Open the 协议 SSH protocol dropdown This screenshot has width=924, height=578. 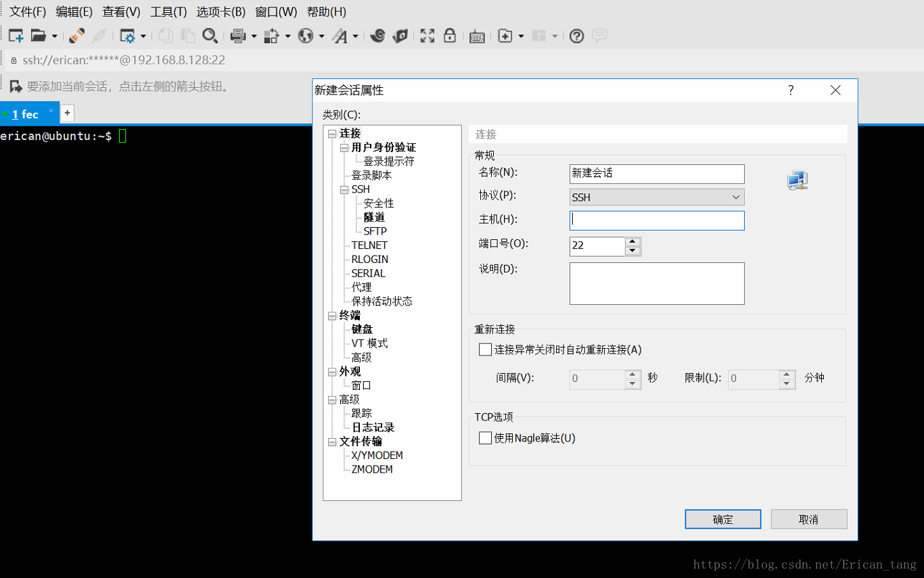[x=657, y=197]
